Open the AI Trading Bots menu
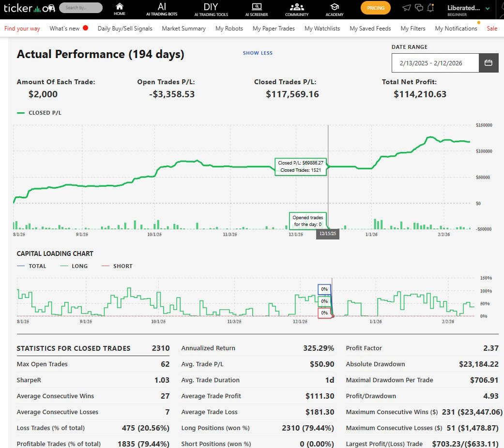This screenshot has width=504, height=448. (162, 9)
